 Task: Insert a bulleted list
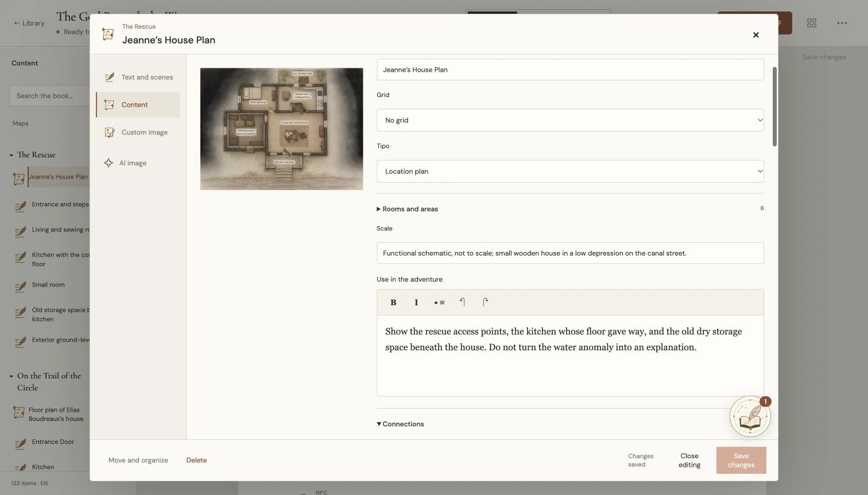tap(439, 303)
